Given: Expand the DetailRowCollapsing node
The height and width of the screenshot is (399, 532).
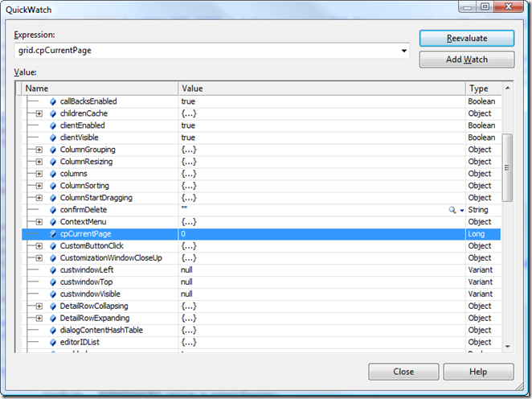Looking at the screenshot, I should [x=39, y=306].
